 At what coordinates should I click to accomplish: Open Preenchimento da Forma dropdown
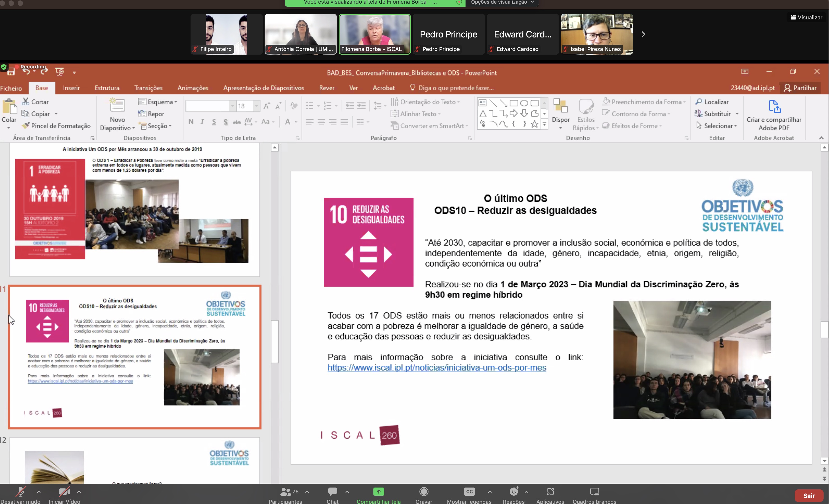point(644,102)
